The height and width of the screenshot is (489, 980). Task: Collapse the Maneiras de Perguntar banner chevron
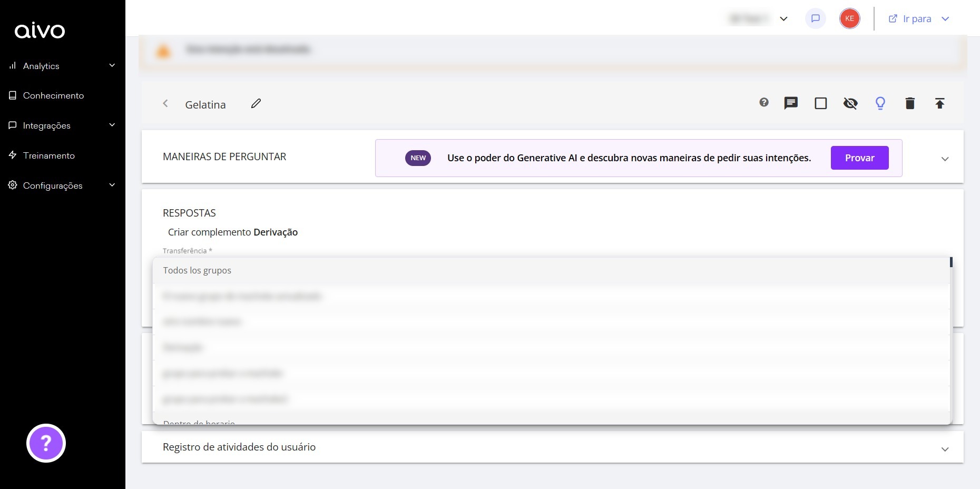tap(945, 158)
